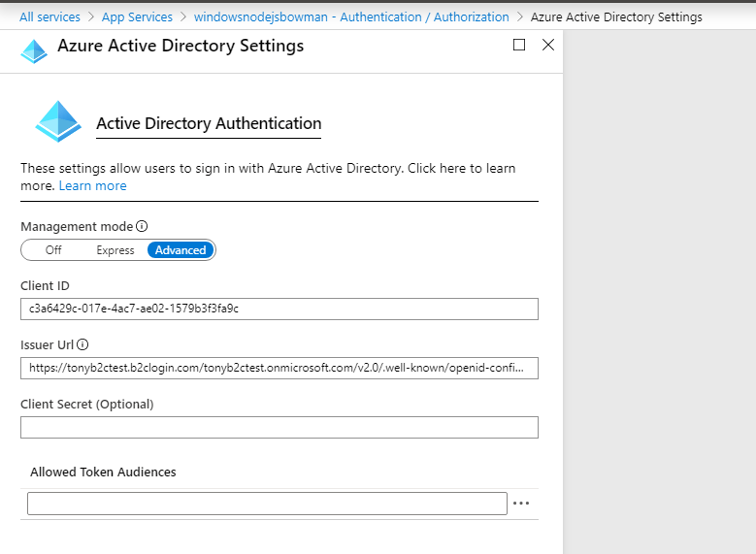Open the ellipsis menu beside Allowed Token Audiences
Viewport: 756px width, 554px height.
521,503
